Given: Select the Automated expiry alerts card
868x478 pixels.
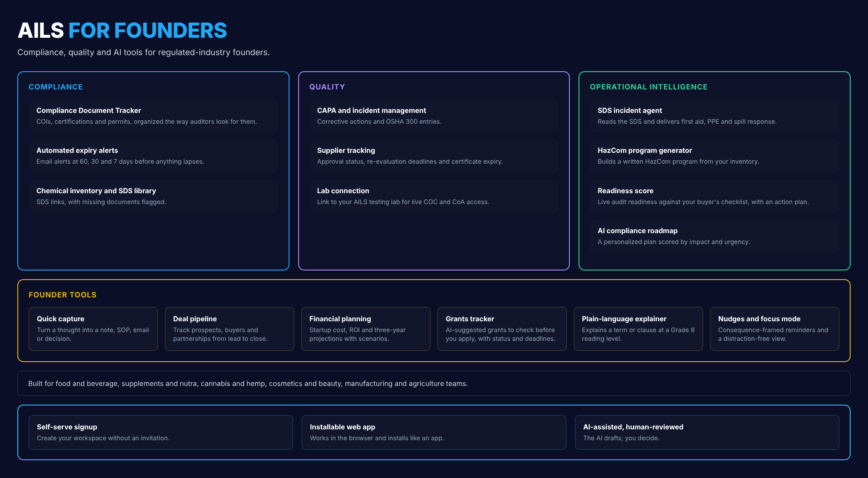Looking at the screenshot, I should pos(153,156).
